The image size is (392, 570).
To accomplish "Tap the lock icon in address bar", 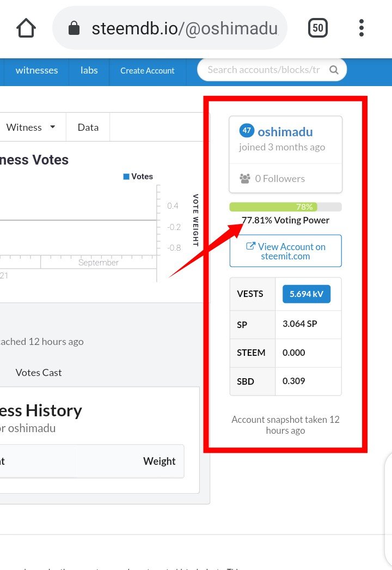I will (74, 28).
